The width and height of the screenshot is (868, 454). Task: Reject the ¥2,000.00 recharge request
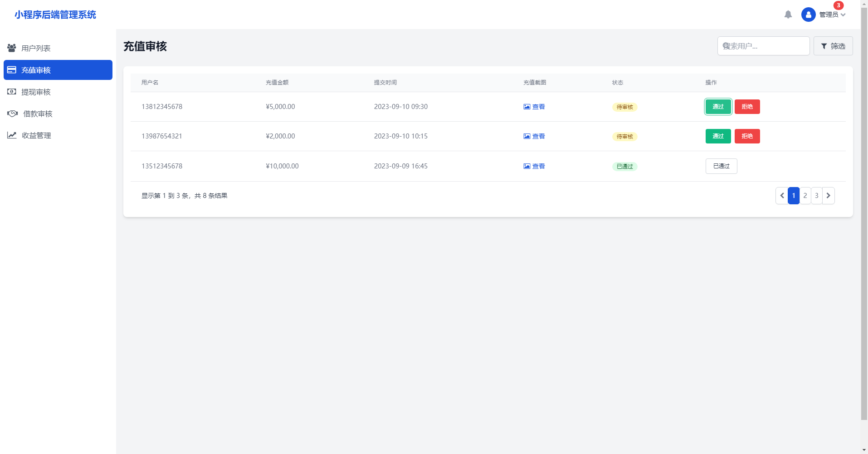click(x=747, y=136)
